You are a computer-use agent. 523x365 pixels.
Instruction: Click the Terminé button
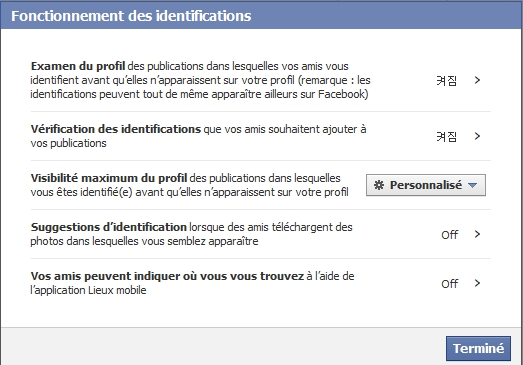tap(478, 348)
